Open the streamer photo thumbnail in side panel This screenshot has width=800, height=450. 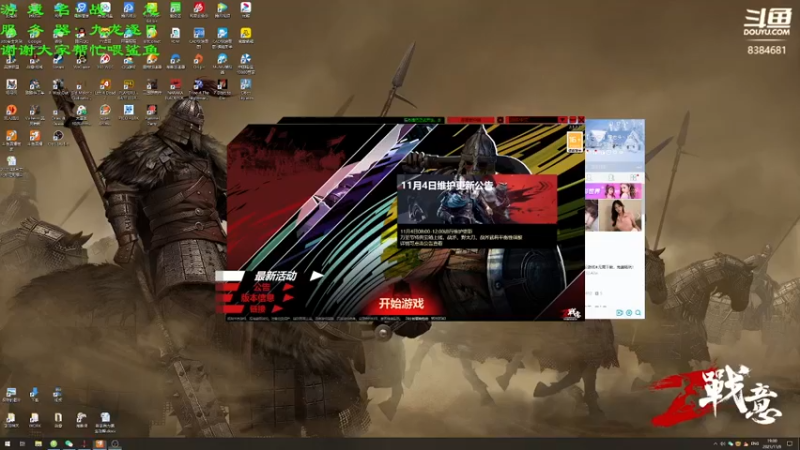pyautogui.click(x=619, y=215)
